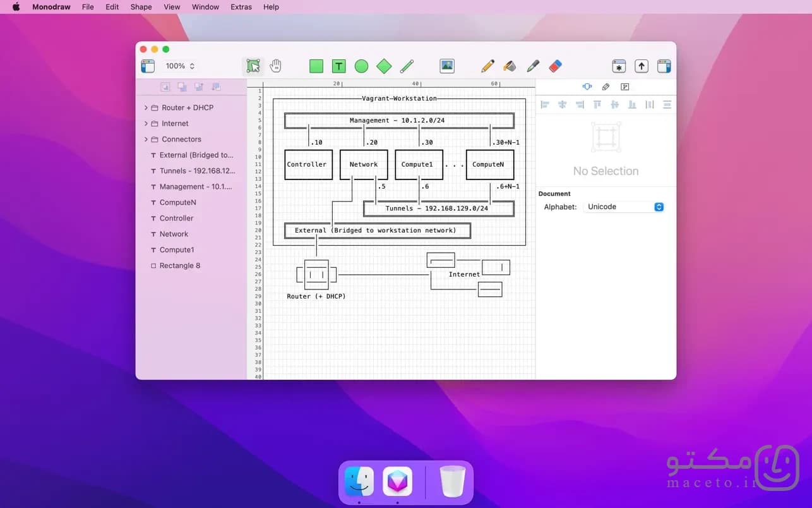Click third layer ordering icon in sidebar
The height and width of the screenshot is (508, 812).
click(199, 87)
